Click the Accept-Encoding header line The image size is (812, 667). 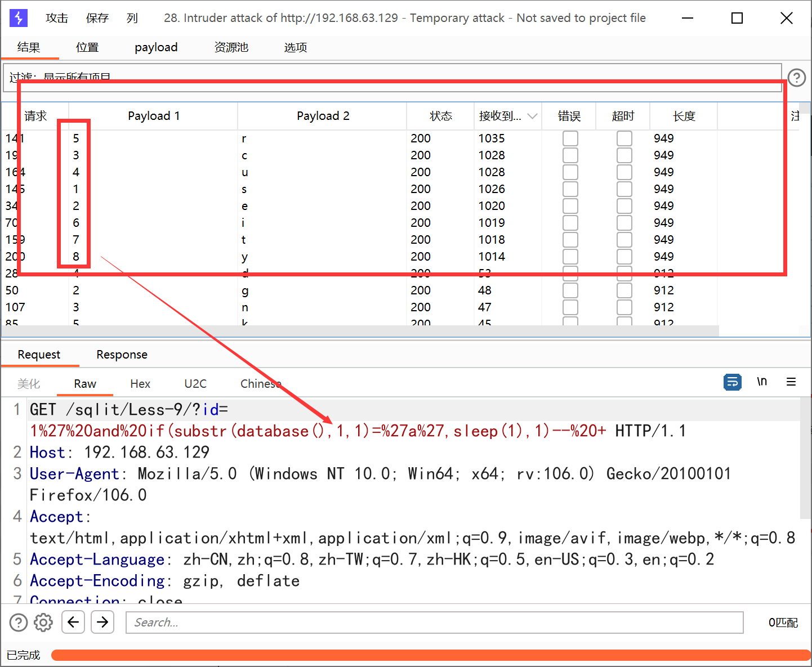point(164,581)
